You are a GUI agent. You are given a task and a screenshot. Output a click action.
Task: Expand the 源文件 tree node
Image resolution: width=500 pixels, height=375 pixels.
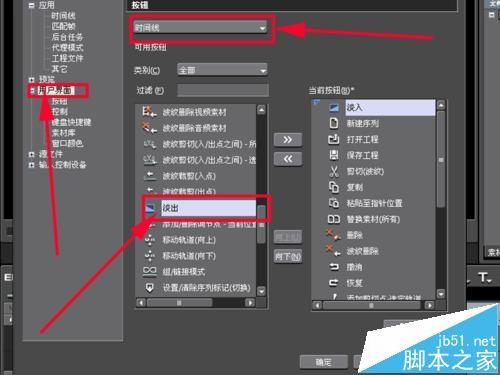31,154
